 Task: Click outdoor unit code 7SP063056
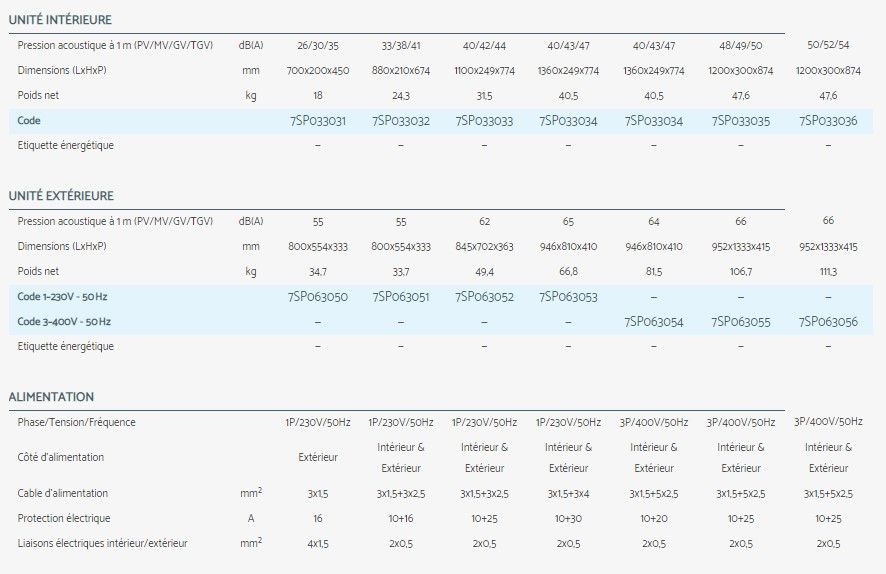coord(828,322)
